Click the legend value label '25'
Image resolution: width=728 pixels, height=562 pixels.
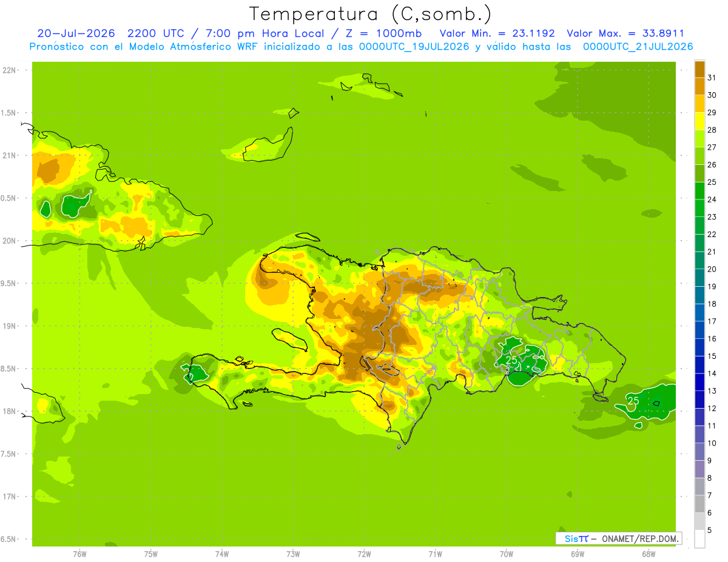pyautogui.click(x=712, y=182)
